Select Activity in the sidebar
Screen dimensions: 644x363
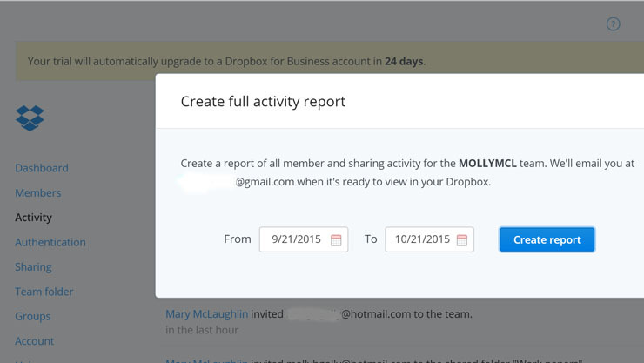[x=33, y=218]
